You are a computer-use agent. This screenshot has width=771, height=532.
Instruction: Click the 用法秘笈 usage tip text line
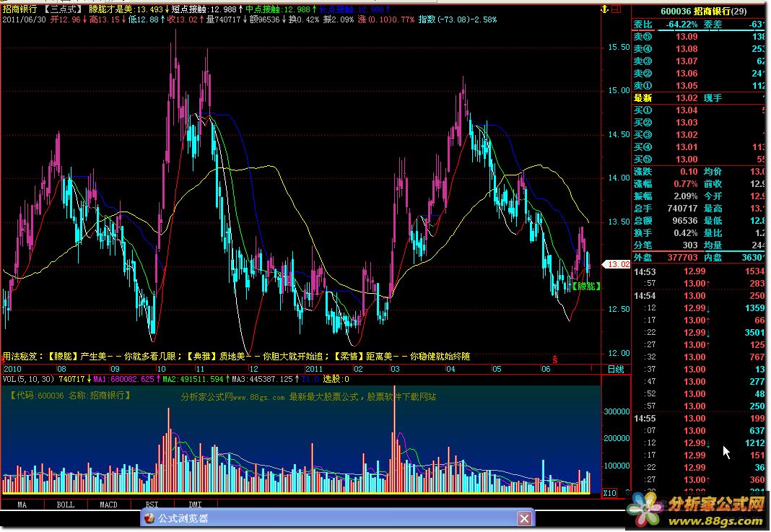coord(237,357)
